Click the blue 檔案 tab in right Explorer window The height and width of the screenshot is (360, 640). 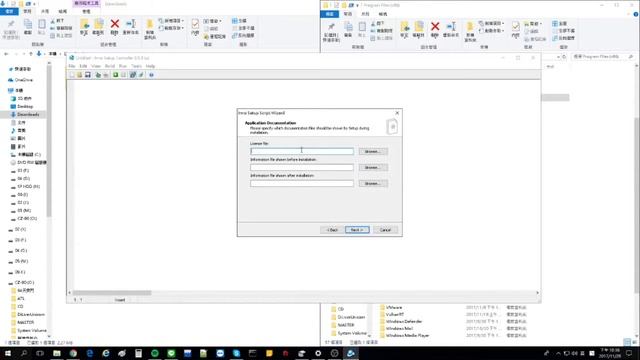(329, 14)
